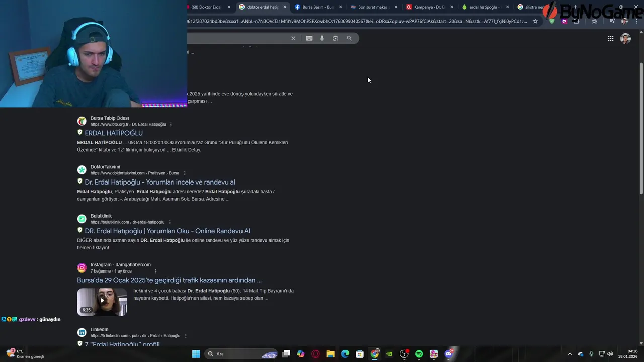Open the Windows Start menu
This screenshot has width=644, height=362.
click(196, 354)
